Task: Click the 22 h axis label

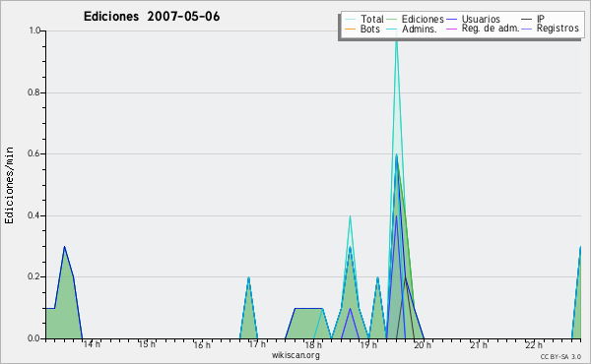Action: coord(534,345)
